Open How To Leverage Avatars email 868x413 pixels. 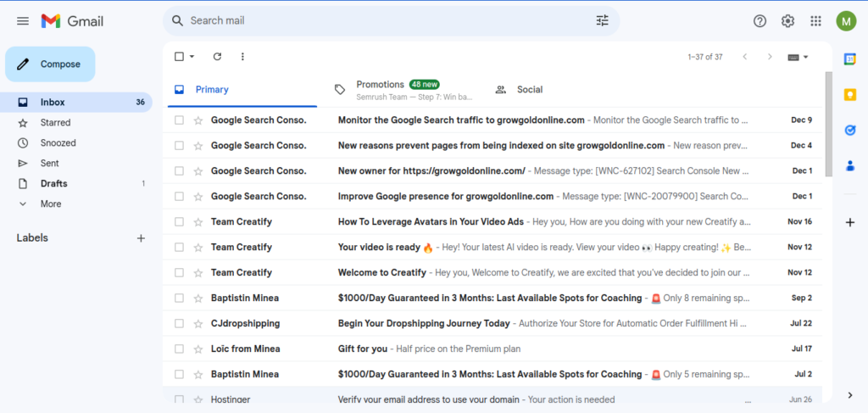pyautogui.click(x=492, y=222)
